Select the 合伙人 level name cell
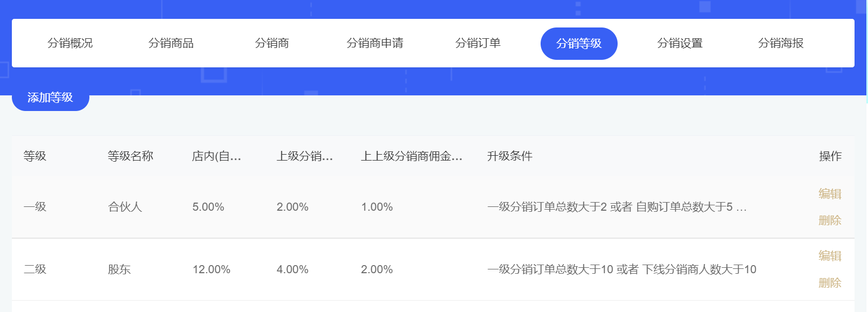Screen dimensions: 868x312 point(125,207)
